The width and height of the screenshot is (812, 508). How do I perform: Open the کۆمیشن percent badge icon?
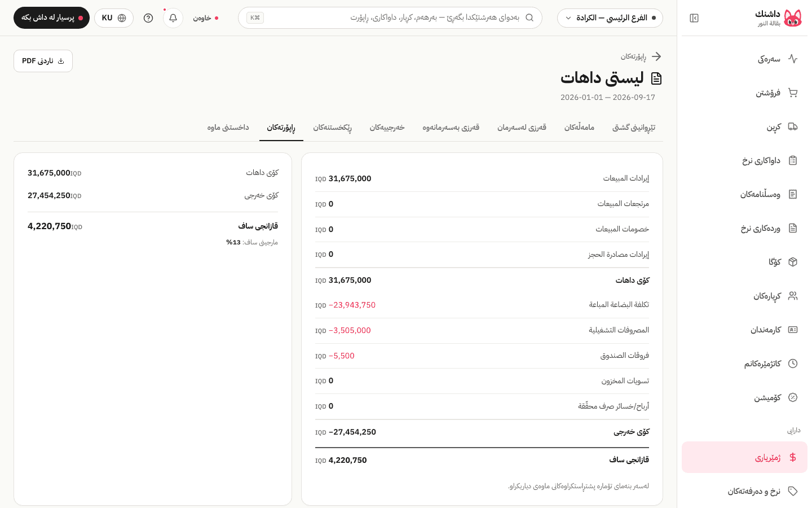pyautogui.click(x=793, y=397)
